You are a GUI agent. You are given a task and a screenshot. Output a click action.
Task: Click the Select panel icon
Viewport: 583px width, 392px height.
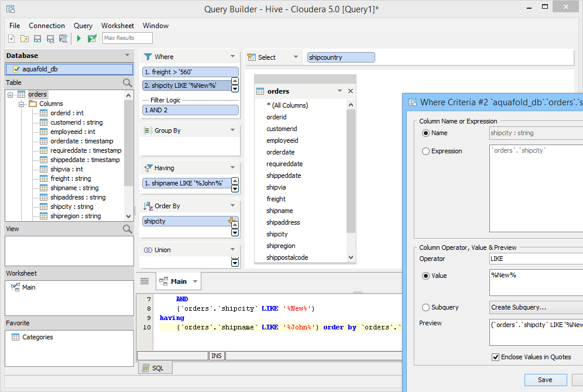click(x=252, y=57)
